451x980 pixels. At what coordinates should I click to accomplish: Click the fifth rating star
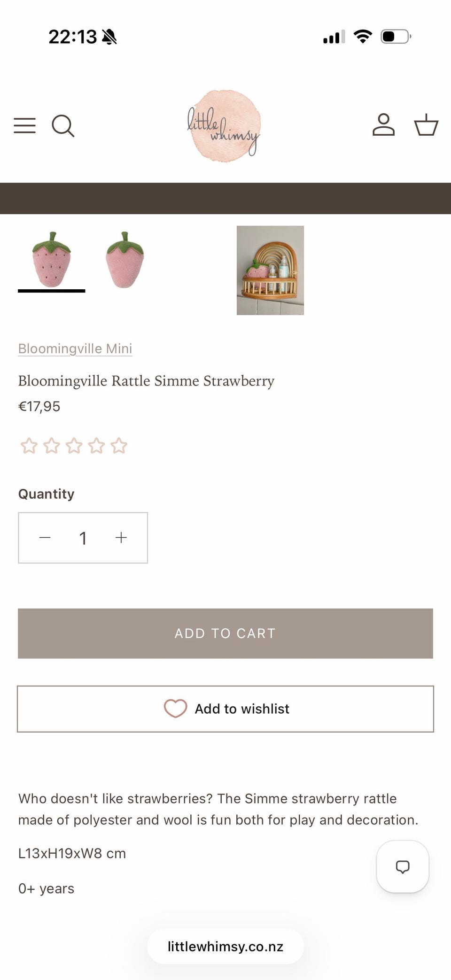(119, 446)
